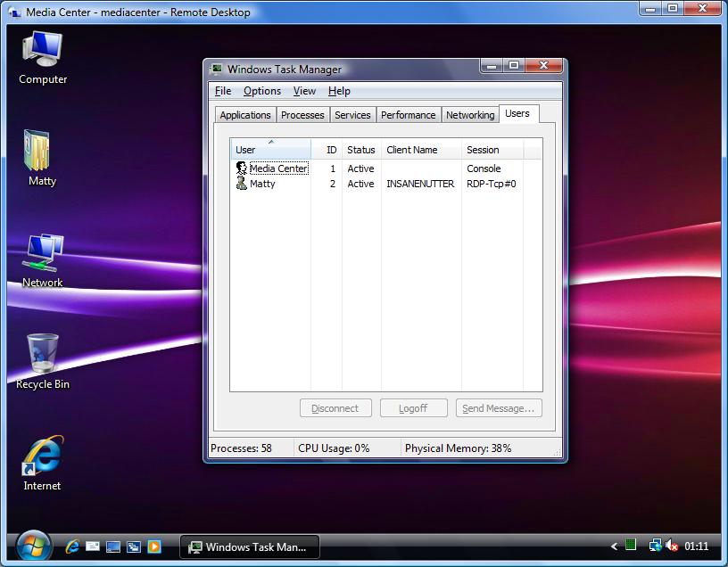Switch to the Networking tab
The image size is (728, 567).
(470, 115)
